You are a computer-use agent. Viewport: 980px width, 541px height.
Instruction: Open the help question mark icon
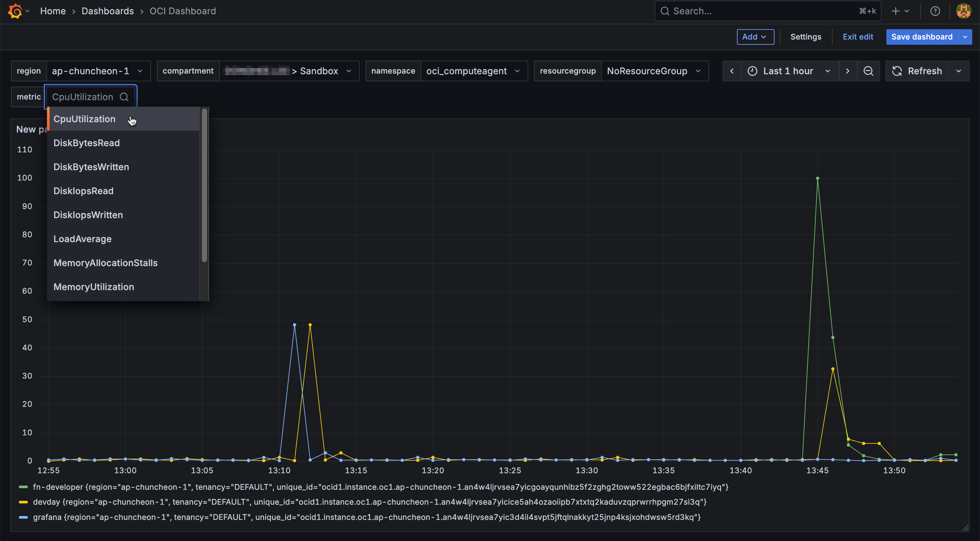pos(935,11)
